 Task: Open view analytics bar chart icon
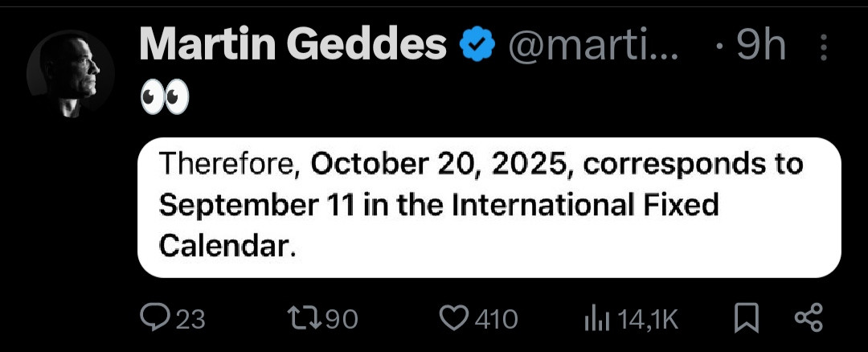(x=596, y=320)
